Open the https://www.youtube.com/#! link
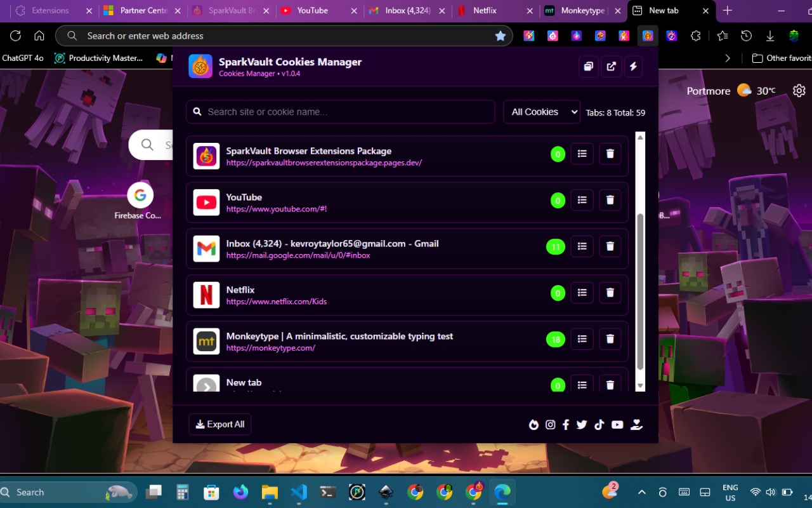Viewport: 812px width, 508px height. click(277, 210)
